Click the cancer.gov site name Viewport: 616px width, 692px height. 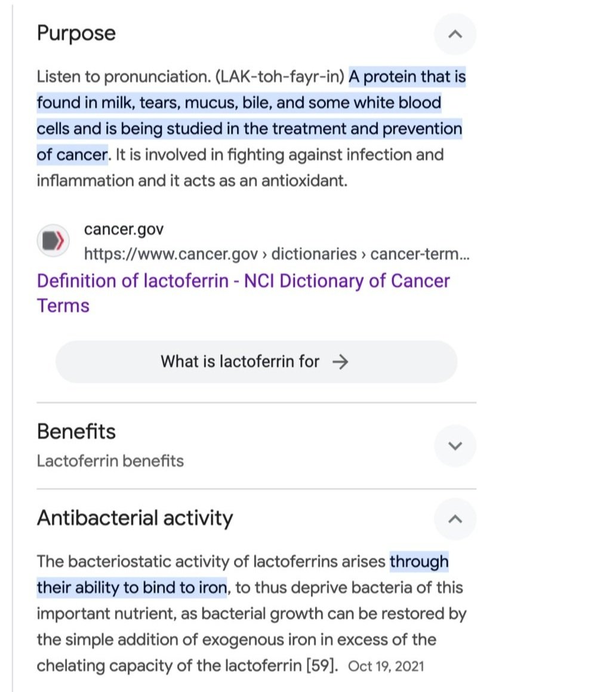pyautogui.click(x=124, y=229)
